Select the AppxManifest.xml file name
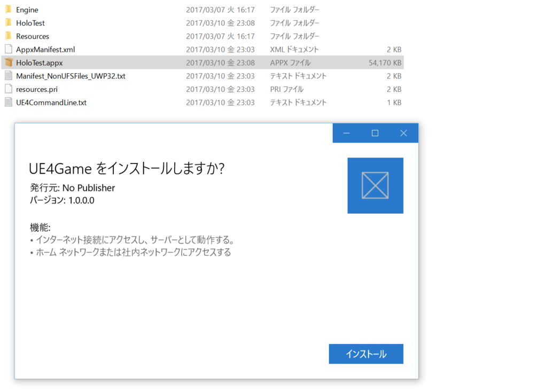The height and width of the screenshot is (392, 547). [45, 50]
